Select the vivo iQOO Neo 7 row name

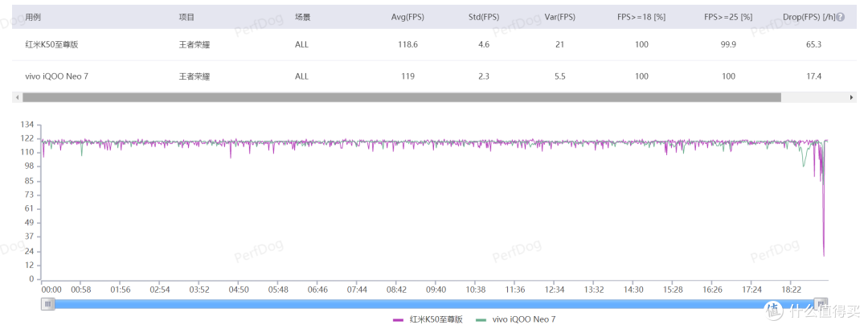(56, 76)
